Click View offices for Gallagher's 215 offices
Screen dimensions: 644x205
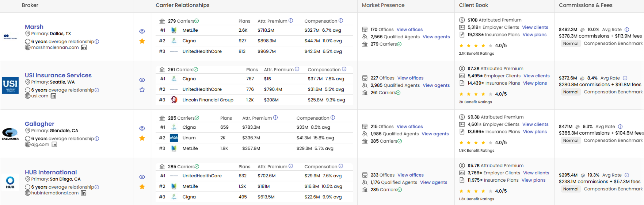[409, 127]
